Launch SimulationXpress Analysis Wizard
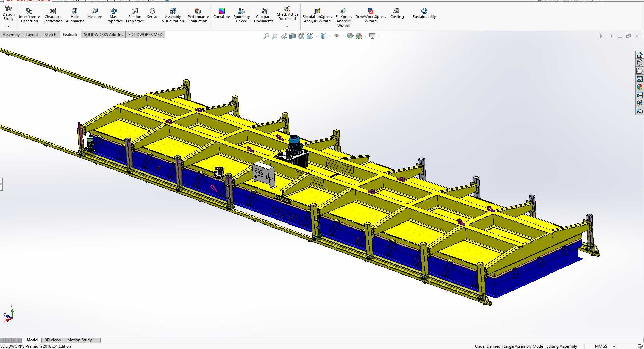 (317, 16)
